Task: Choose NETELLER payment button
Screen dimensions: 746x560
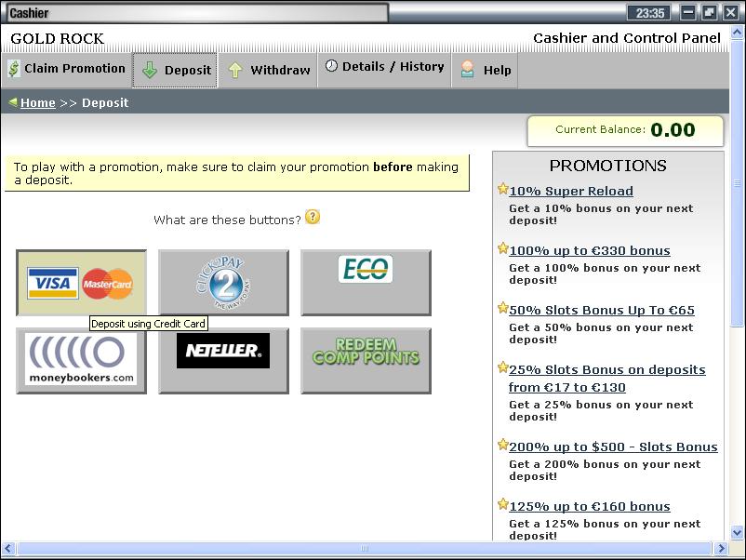Action: [223, 361]
